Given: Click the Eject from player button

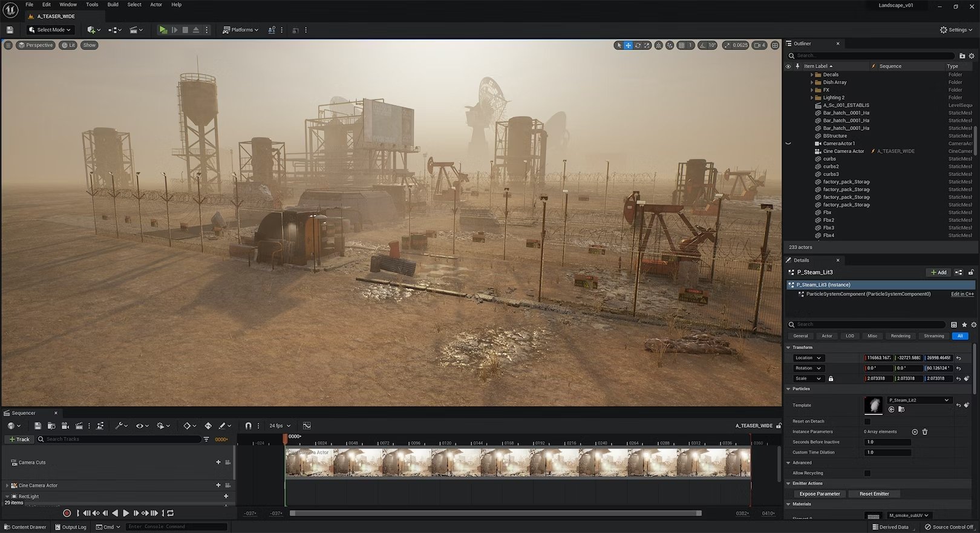Looking at the screenshot, I should (196, 30).
